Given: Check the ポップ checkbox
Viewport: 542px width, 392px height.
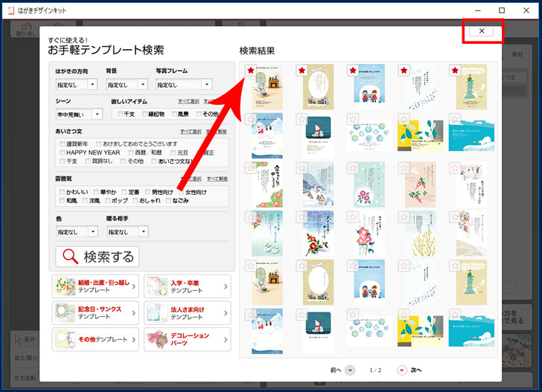Looking at the screenshot, I should [107, 201].
